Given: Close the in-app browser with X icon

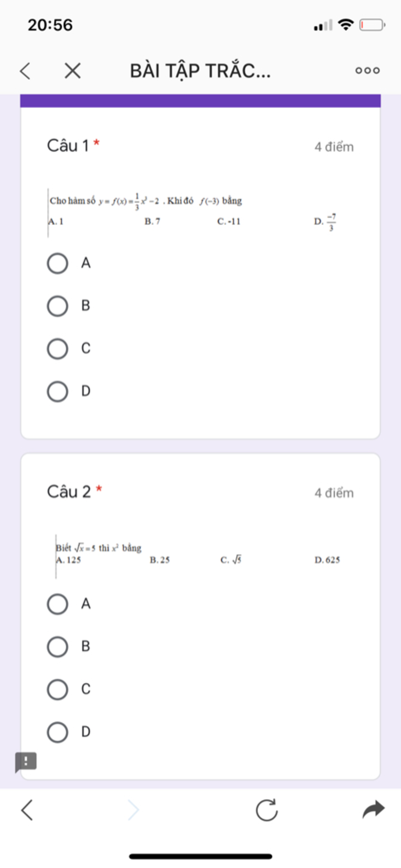Looking at the screenshot, I should [73, 71].
